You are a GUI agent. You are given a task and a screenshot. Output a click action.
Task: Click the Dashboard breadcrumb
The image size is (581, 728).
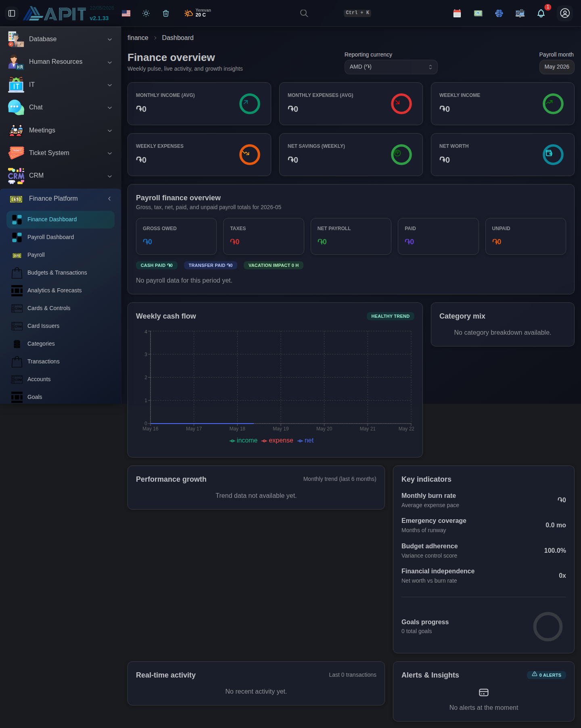pyautogui.click(x=178, y=38)
